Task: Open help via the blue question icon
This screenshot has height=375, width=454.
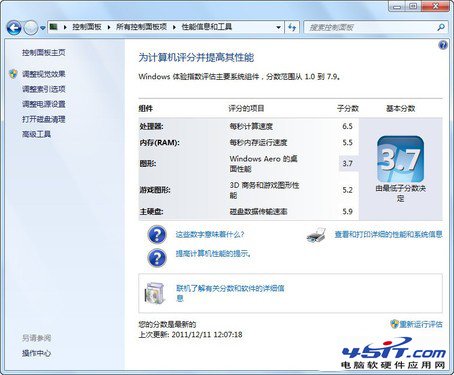Action: point(443,45)
